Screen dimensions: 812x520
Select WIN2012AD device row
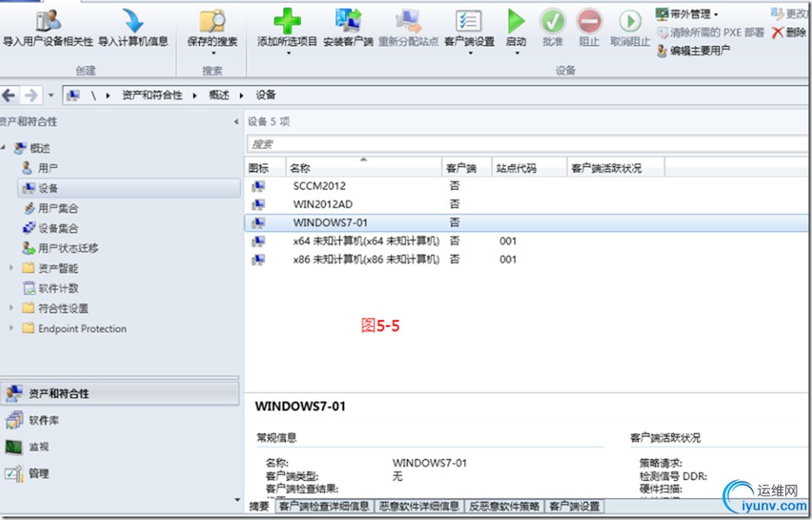click(x=526, y=204)
